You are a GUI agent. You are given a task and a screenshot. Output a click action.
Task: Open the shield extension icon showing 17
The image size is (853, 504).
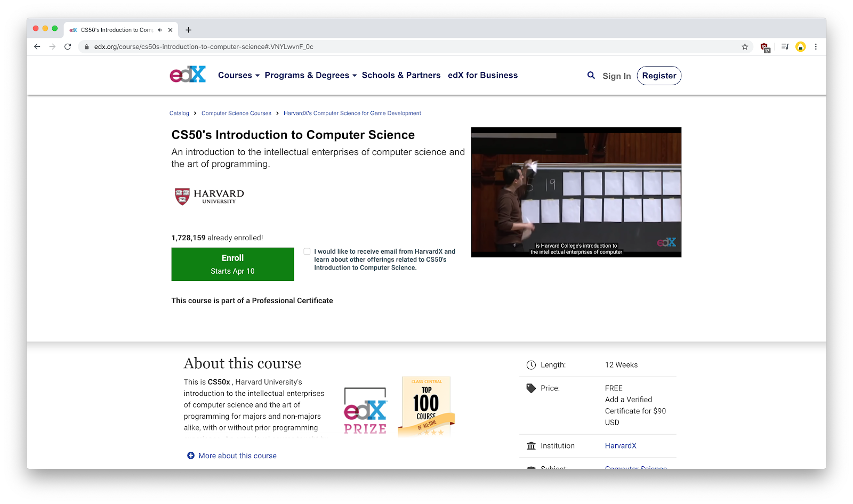(765, 47)
